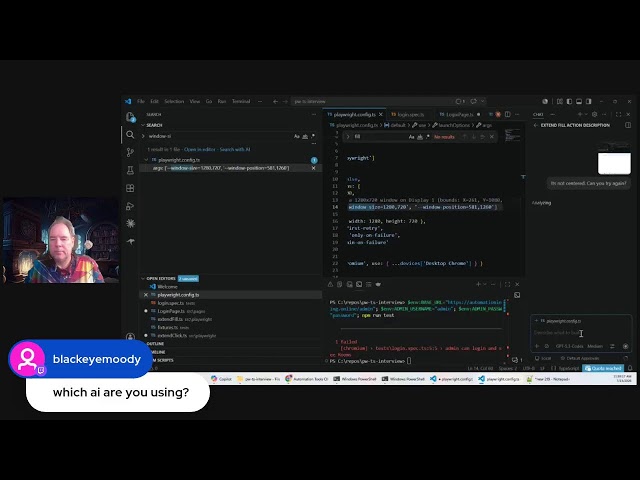Open the Source Control view

point(130,152)
